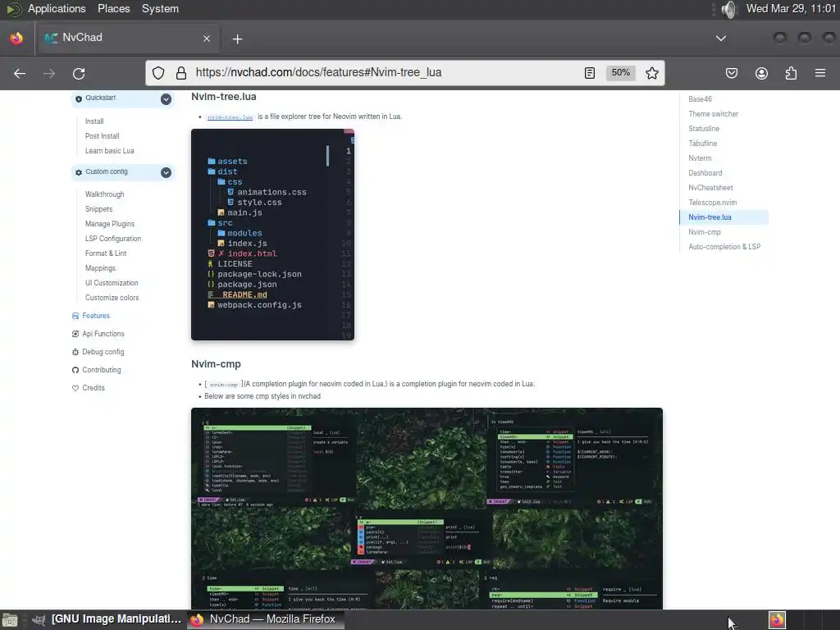Open Format & Lint page
Viewport: 840px width, 630px height.
coord(106,253)
